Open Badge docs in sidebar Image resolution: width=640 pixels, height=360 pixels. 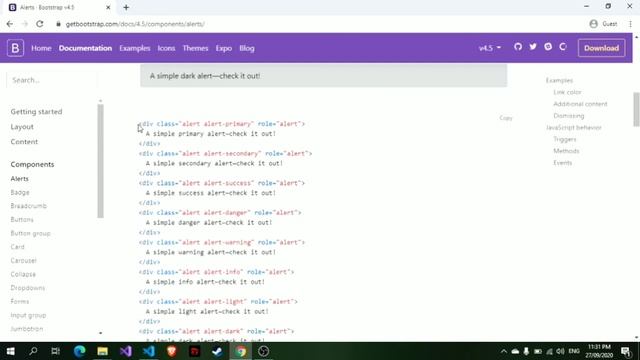pyautogui.click(x=20, y=192)
